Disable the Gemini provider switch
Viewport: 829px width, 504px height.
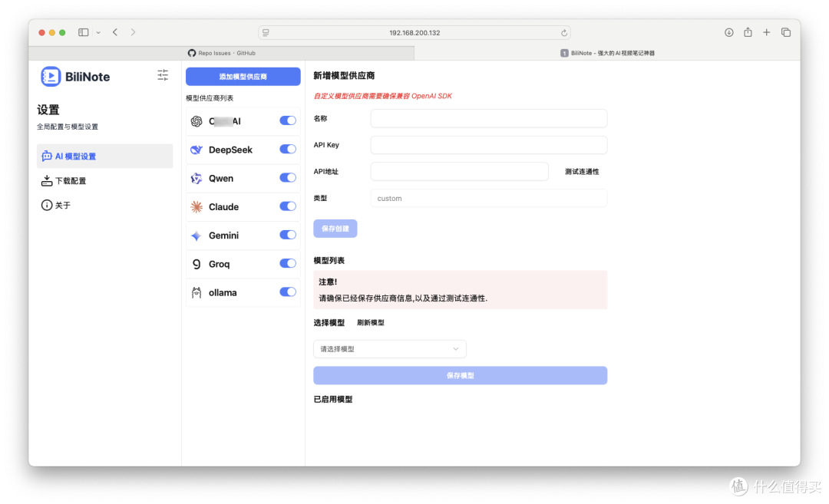point(288,235)
